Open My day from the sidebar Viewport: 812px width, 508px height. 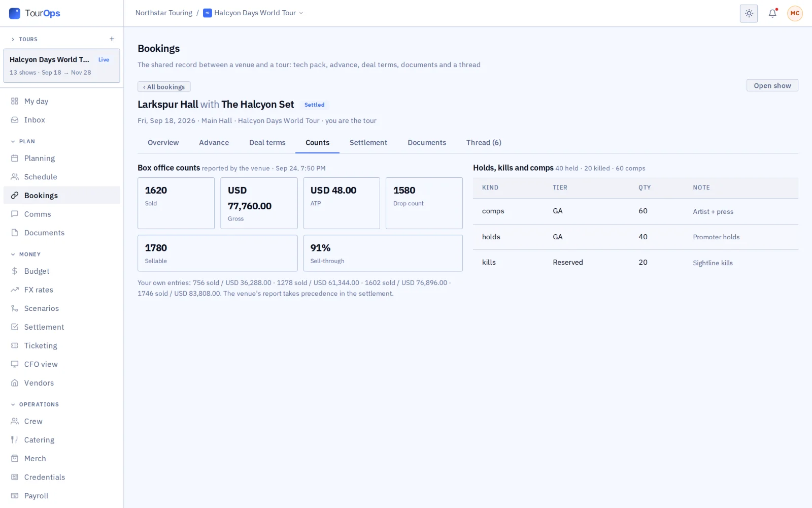(61, 101)
